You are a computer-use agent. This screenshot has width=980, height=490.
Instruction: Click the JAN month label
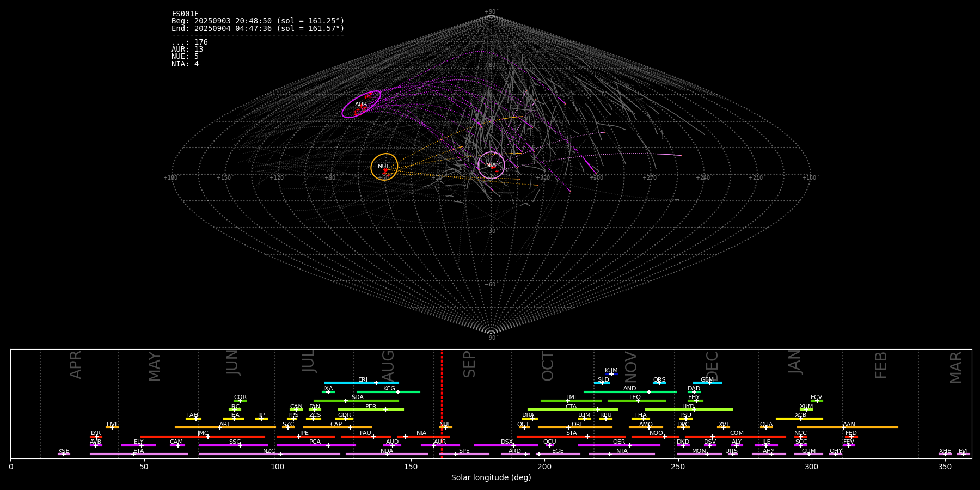tap(795, 362)
